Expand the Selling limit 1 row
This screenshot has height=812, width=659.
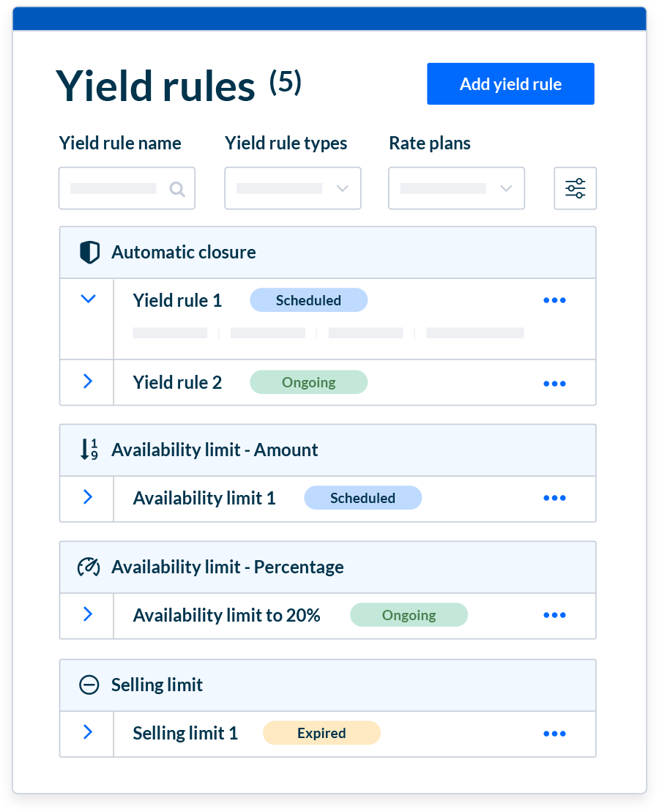pos(88,731)
